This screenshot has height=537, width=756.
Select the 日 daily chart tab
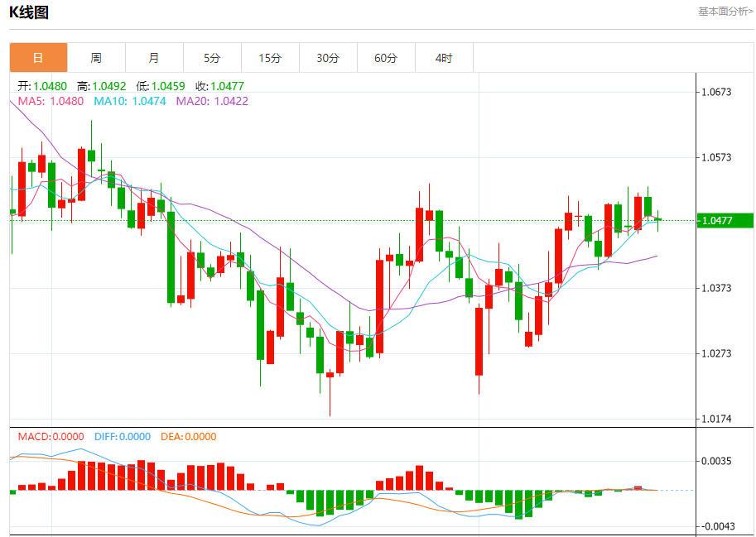(39, 58)
